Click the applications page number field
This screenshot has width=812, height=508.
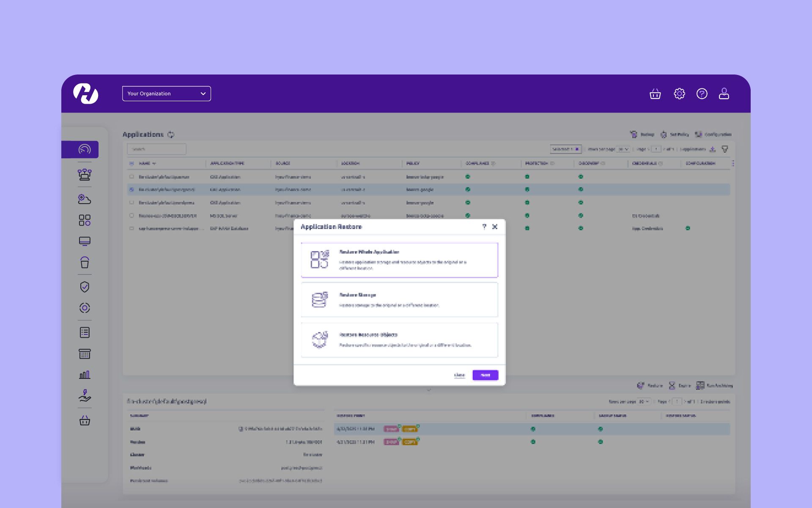[x=656, y=149]
